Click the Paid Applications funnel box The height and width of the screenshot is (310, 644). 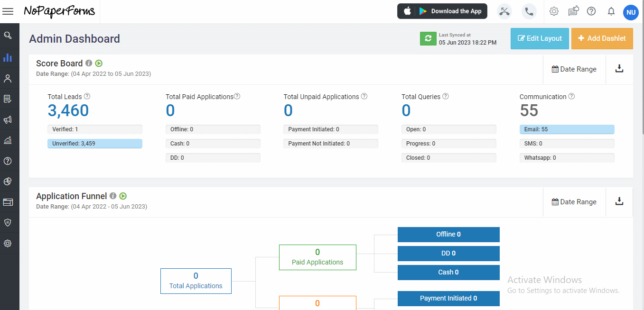[317, 257]
